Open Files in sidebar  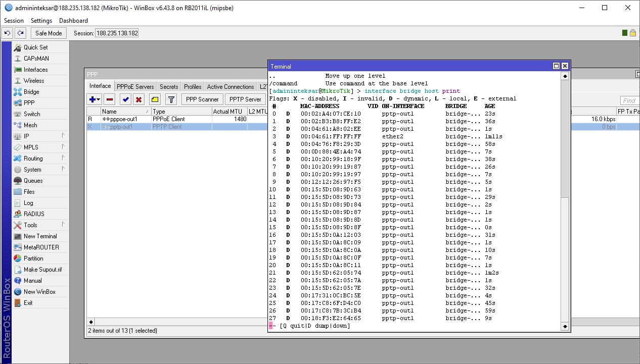point(40,192)
